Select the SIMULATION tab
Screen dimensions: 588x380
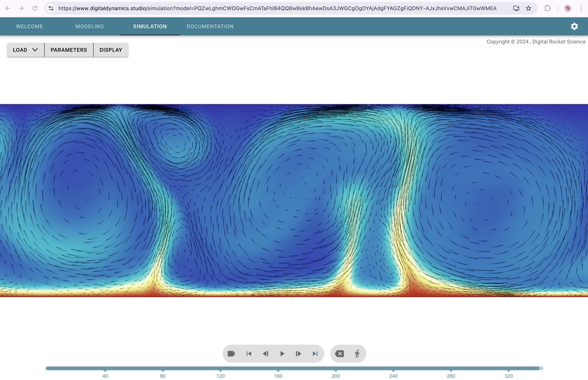point(150,26)
